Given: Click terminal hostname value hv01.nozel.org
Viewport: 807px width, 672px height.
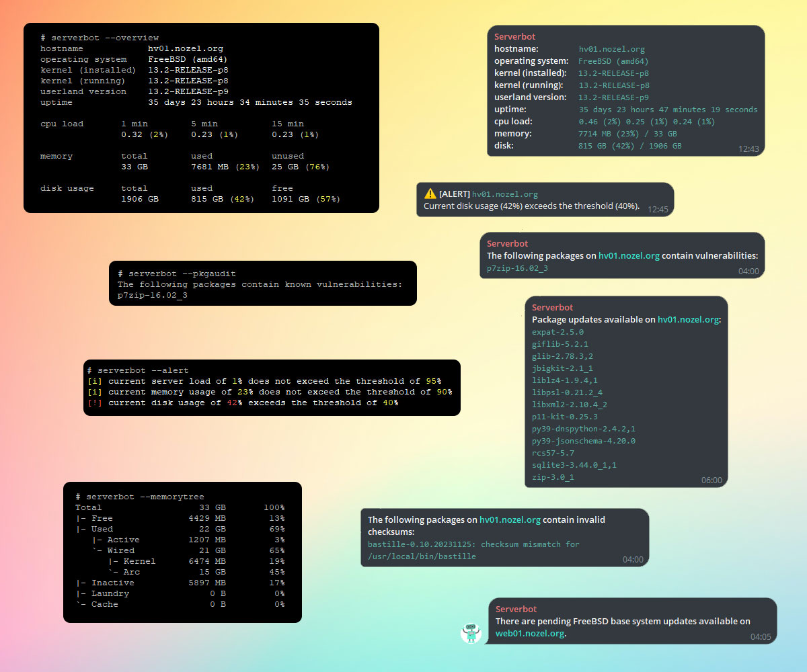Looking at the screenshot, I should pos(186,48).
